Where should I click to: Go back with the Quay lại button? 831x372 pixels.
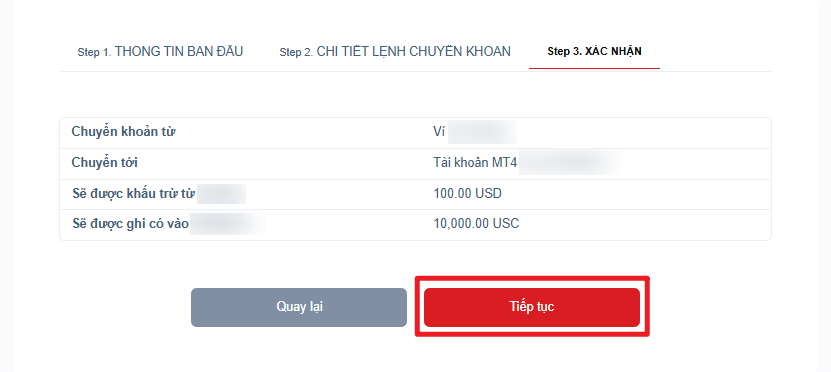tap(299, 307)
